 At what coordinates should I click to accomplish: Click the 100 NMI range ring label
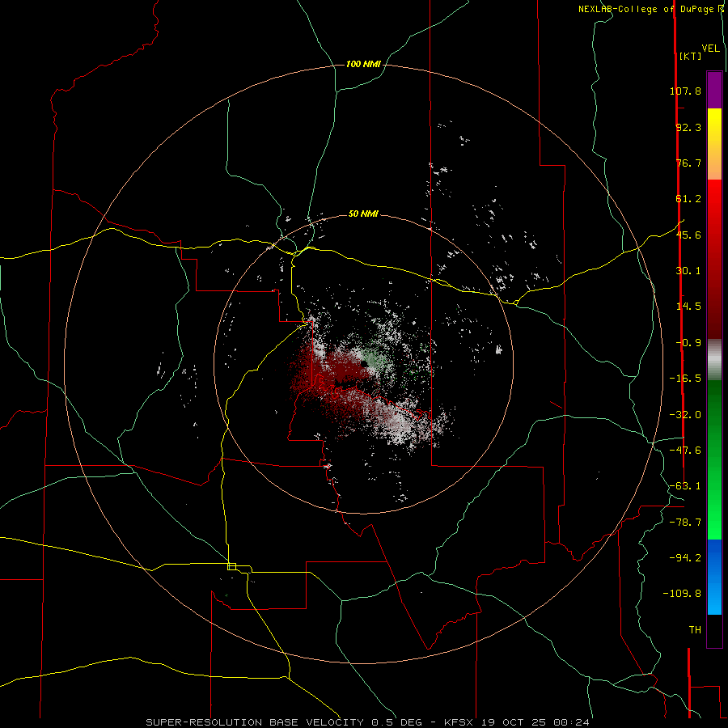click(x=363, y=64)
